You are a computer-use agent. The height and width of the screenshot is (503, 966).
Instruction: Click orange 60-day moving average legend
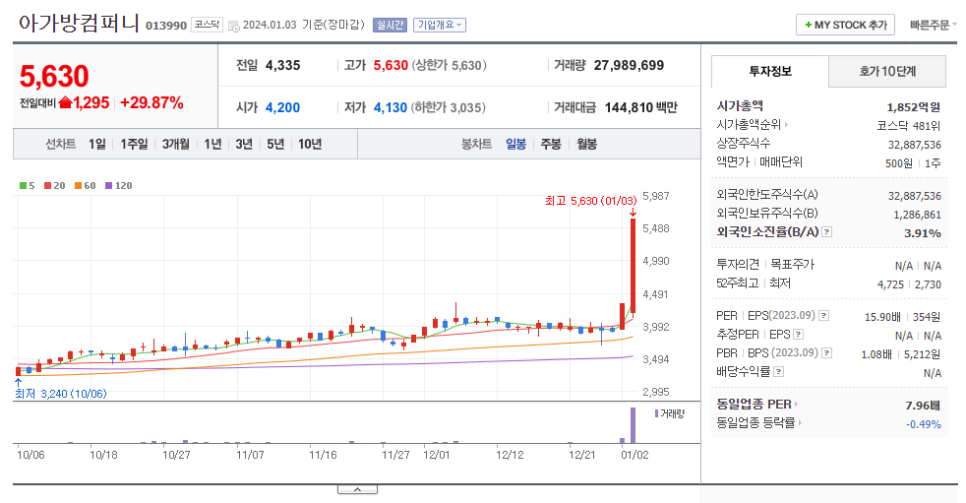click(85, 186)
